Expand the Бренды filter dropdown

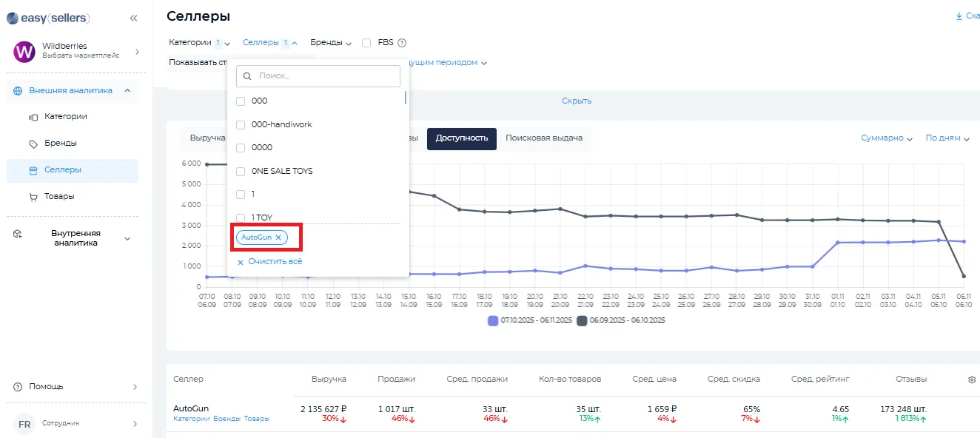(x=330, y=43)
